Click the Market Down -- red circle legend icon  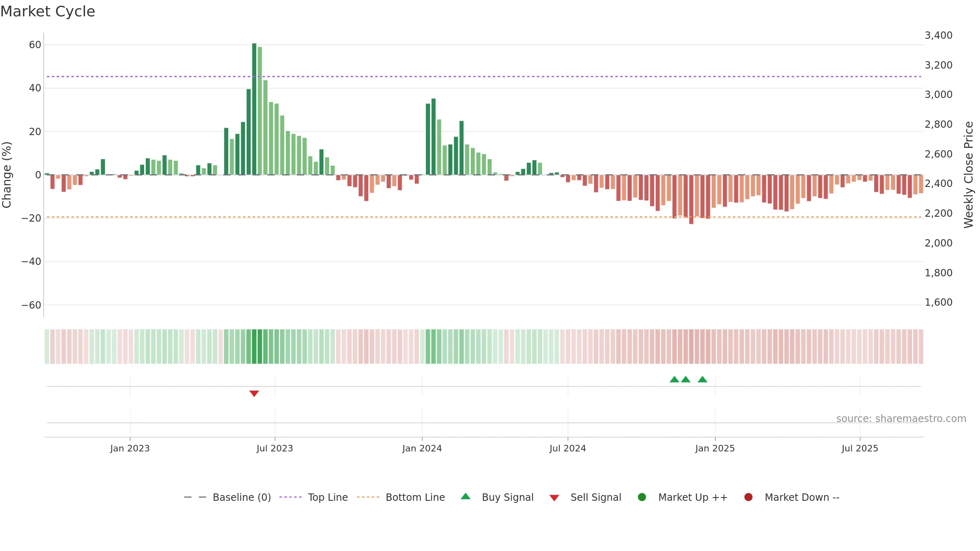(748, 497)
